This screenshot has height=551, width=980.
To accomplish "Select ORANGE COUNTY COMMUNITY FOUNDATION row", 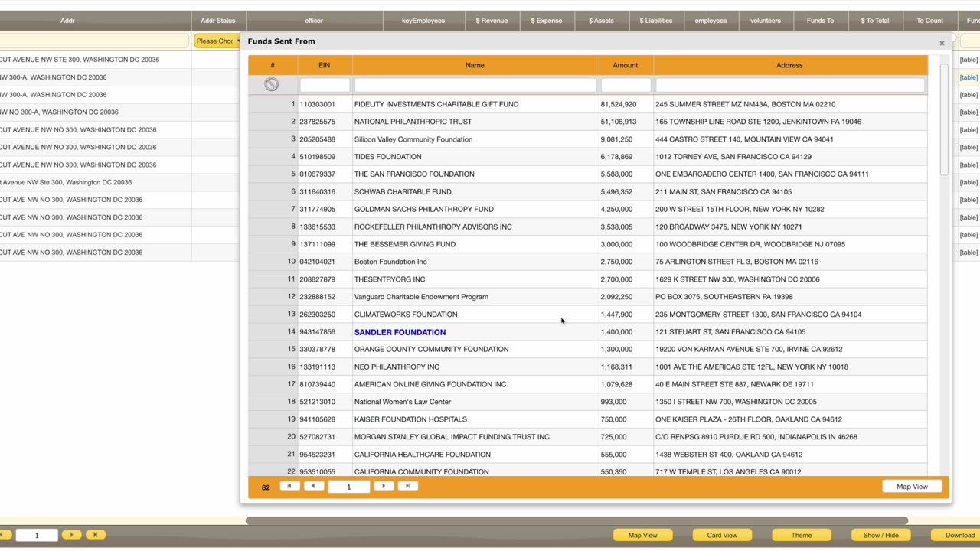I will click(588, 349).
